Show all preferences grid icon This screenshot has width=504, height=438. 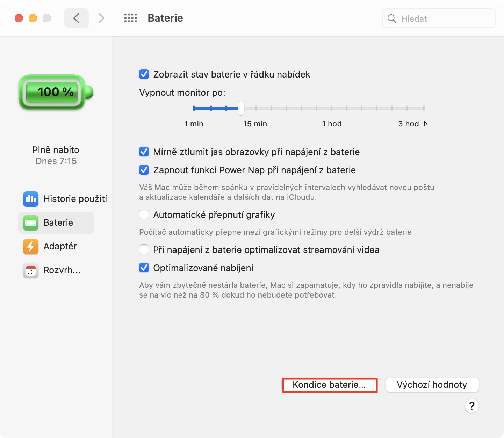[x=130, y=18]
